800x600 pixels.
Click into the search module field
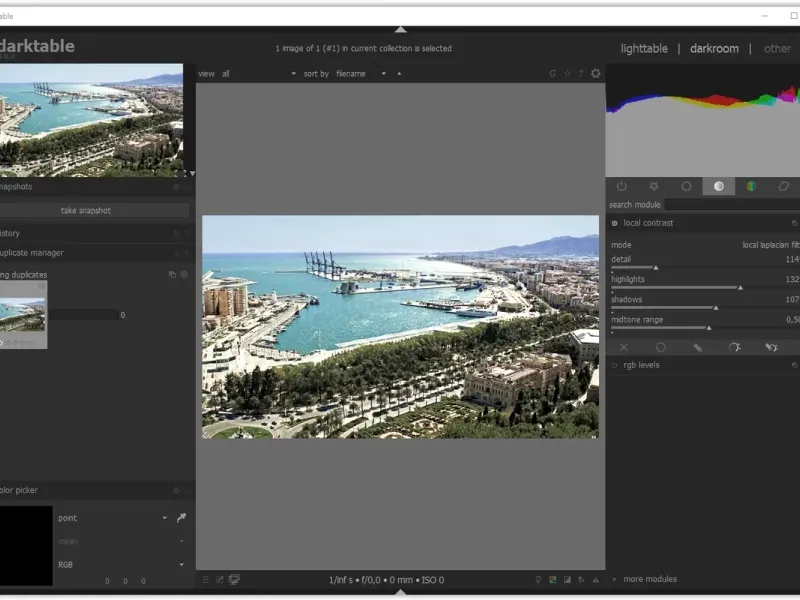coord(732,205)
